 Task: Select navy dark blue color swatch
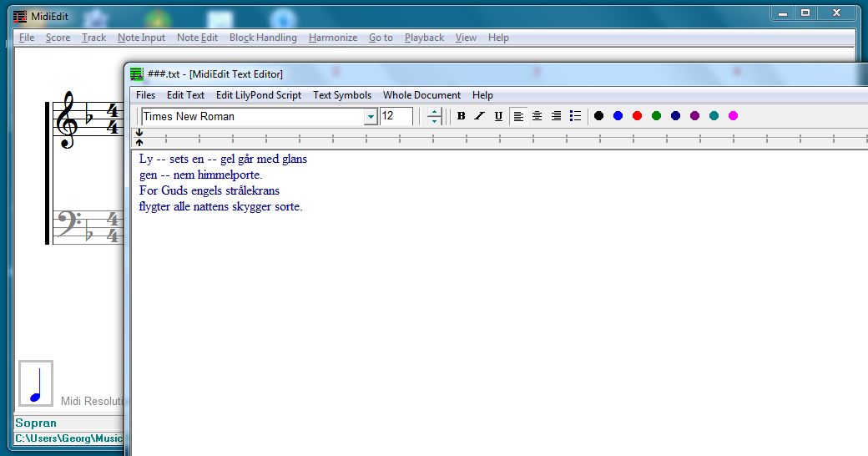[675, 116]
